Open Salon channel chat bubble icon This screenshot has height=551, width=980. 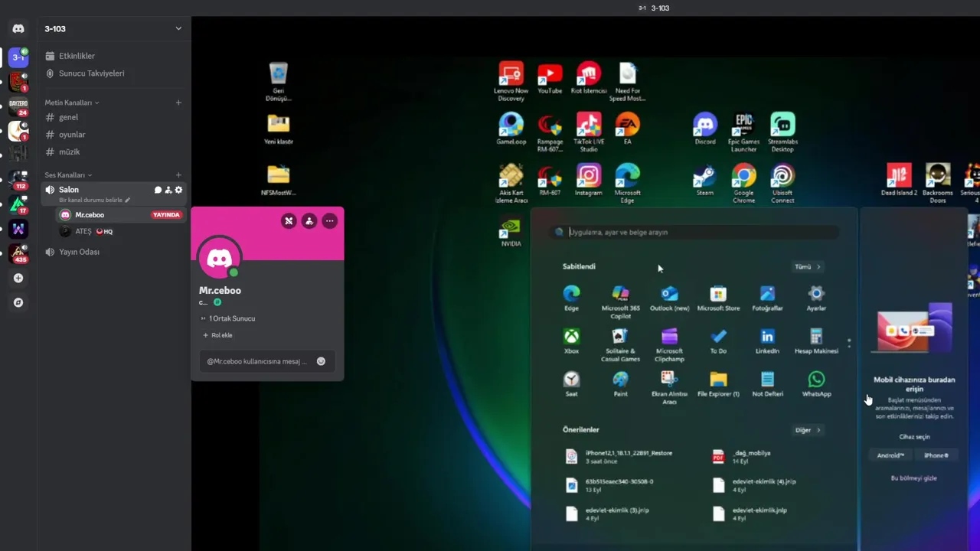click(x=158, y=190)
